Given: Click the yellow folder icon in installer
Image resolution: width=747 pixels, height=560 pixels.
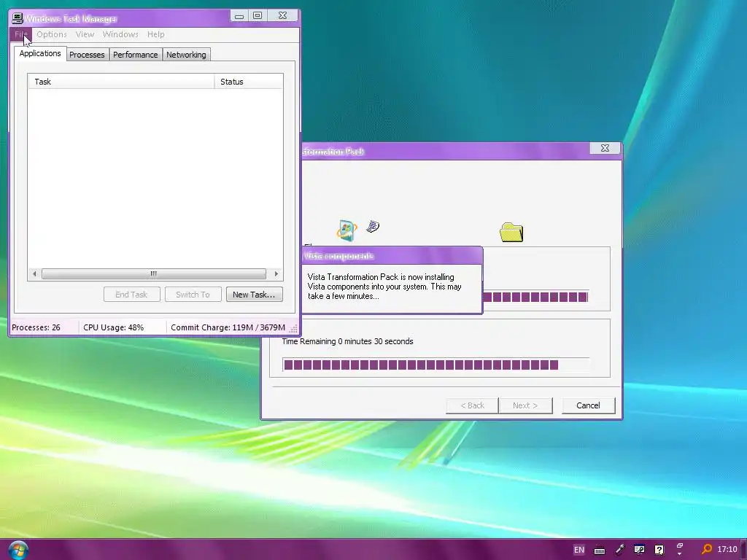Looking at the screenshot, I should (x=511, y=233).
